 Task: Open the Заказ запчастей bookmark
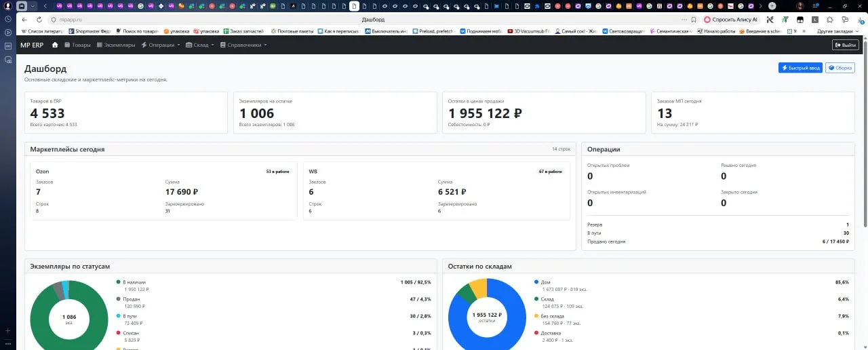(x=243, y=31)
